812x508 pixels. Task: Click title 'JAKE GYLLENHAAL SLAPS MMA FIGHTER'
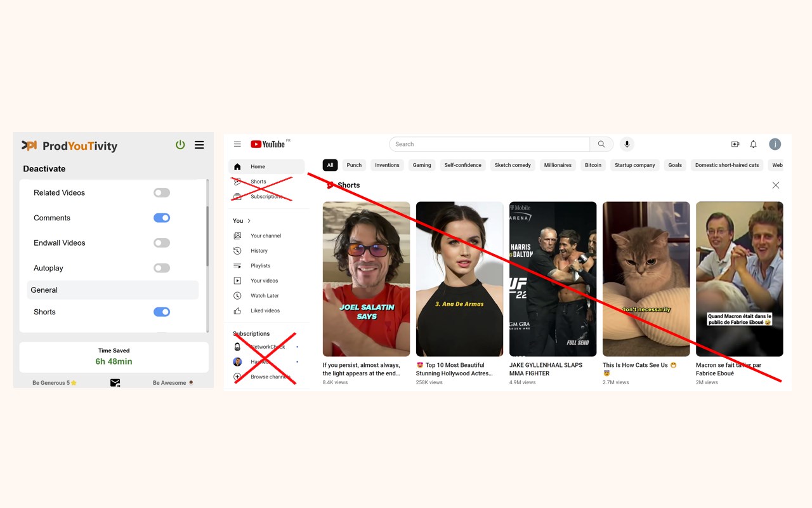pos(546,369)
